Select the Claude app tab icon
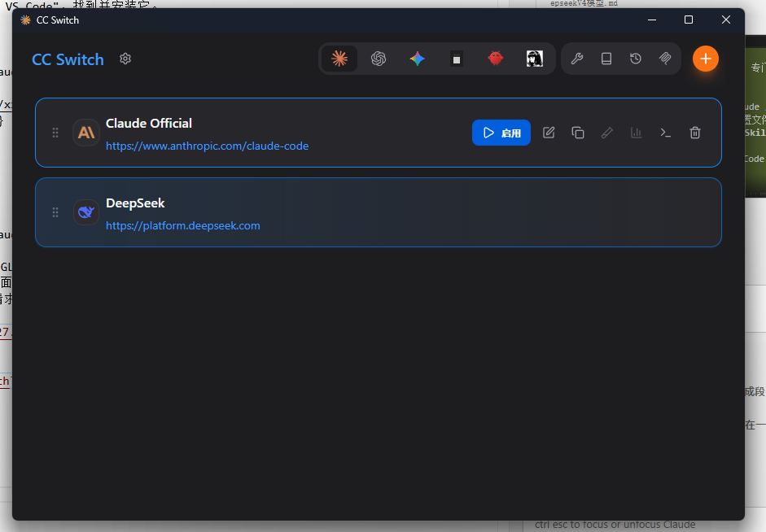This screenshot has width=766, height=532. click(339, 59)
